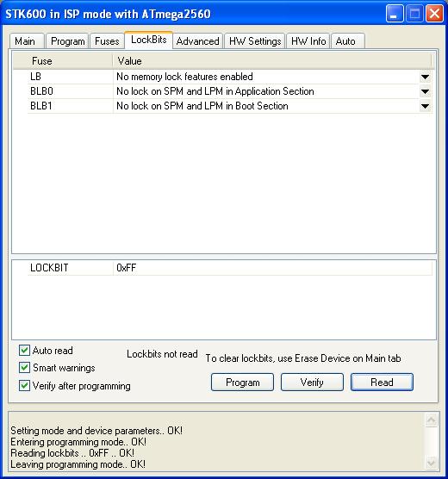Switch to HW Settings tab
Viewport: 448px width, 479px height.
pyautogui.click(x=255, y=41)
